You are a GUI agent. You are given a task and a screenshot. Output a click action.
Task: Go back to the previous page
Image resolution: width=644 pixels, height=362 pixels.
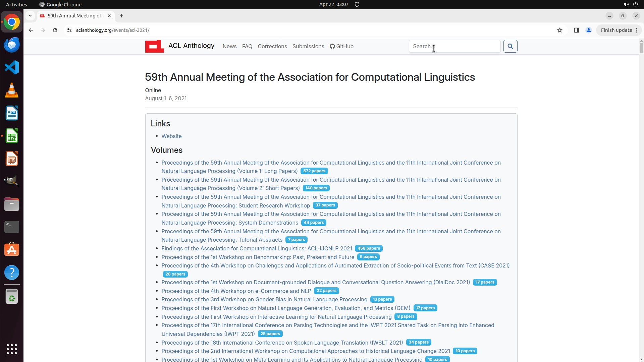coord(31,30)
